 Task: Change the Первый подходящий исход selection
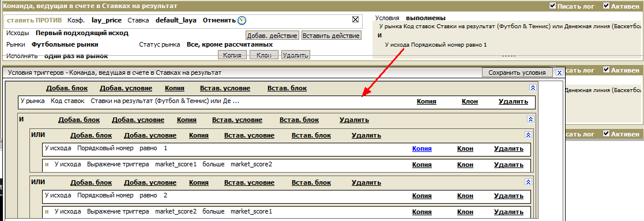tap(82, 33)
